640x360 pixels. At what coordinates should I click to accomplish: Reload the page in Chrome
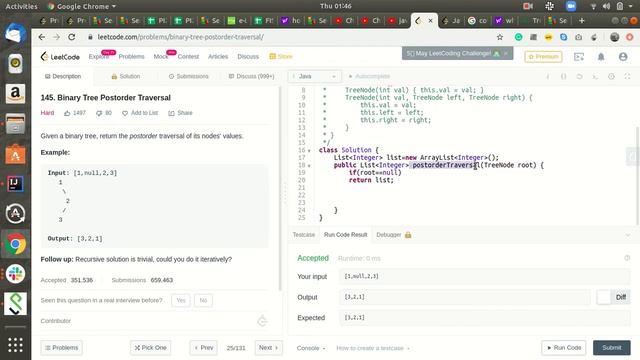pyautogui.click(x=71, y=37)
